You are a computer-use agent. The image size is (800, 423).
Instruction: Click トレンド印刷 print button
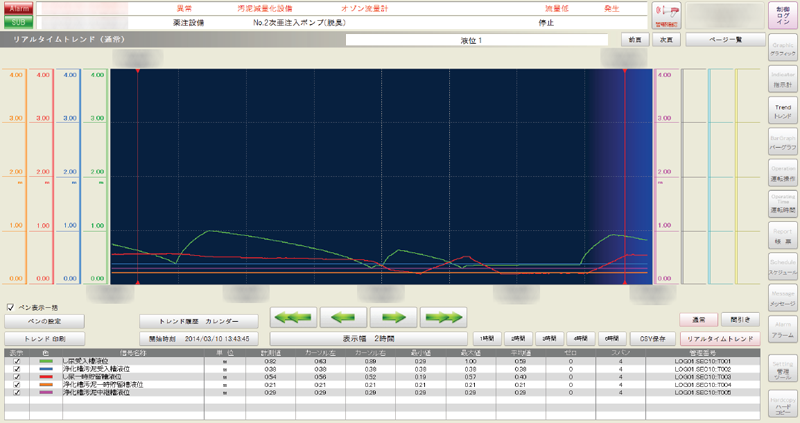44,339
